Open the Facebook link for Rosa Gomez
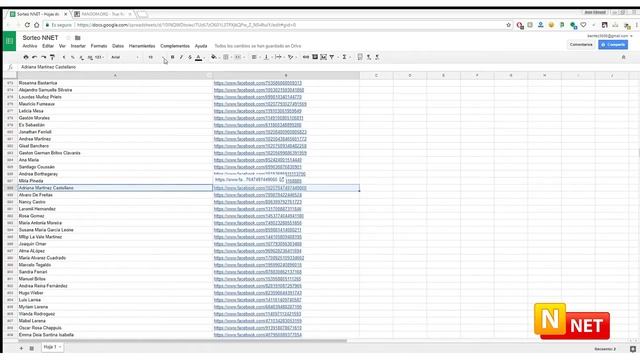This screenshot has width=640, height=360. point(259,216)
